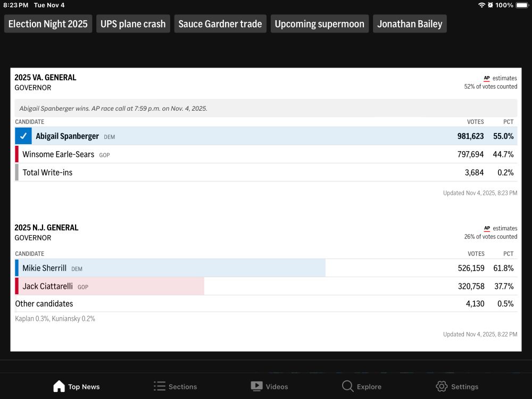Click the vote count 981,623
532x399 pixels.
[470, 136]
